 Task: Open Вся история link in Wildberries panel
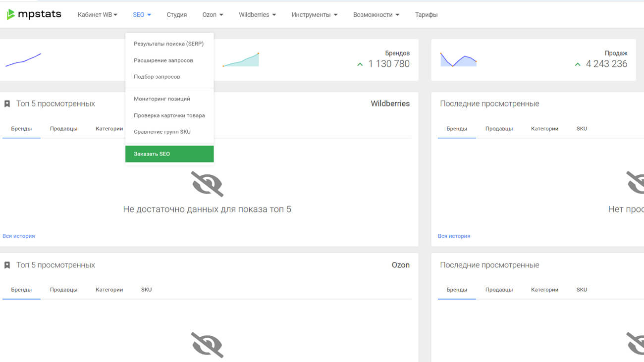click(19, 236)
